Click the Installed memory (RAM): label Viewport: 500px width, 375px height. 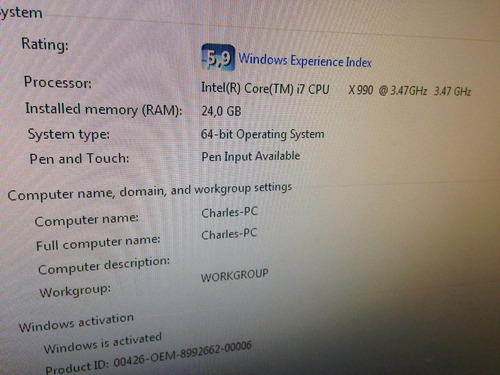pyautogui.click(x=104, y=109)
